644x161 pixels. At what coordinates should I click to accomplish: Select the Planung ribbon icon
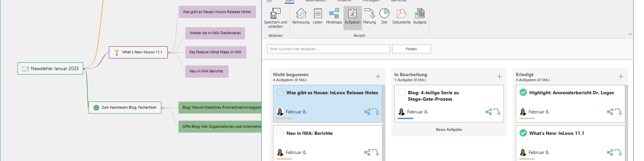click(x=369, y=14)
